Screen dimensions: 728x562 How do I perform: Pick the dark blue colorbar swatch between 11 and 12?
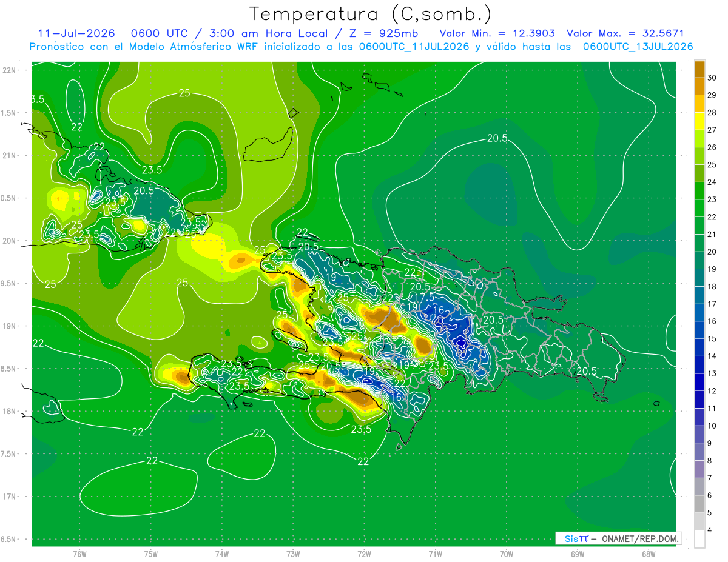click(x=699, y=400)
